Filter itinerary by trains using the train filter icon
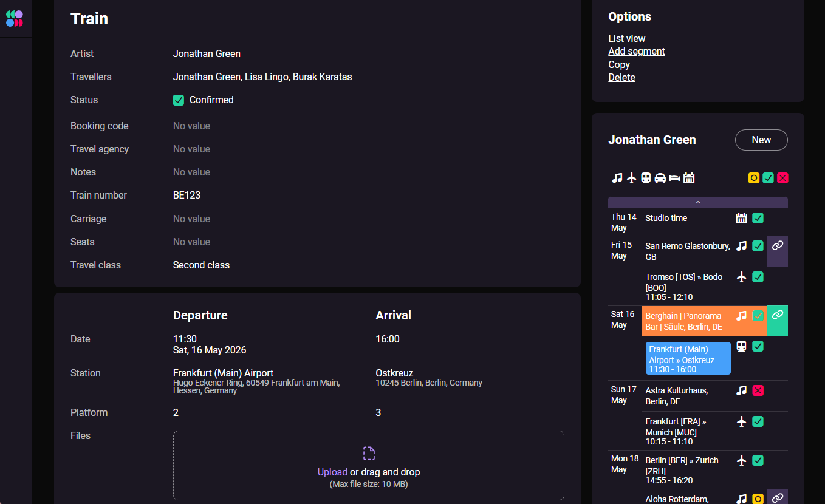The height and width of the screenshot is (504, 825). (x=646, y=178)
